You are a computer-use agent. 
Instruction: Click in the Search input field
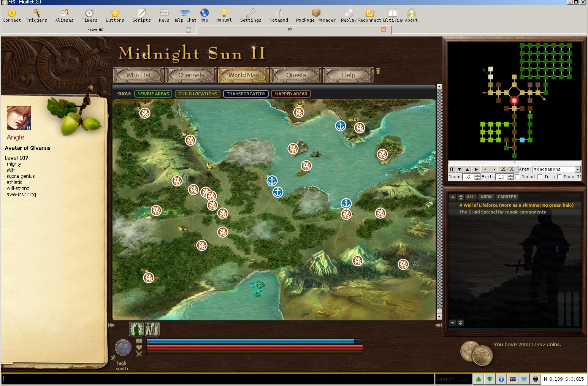[x=453, y=379]
